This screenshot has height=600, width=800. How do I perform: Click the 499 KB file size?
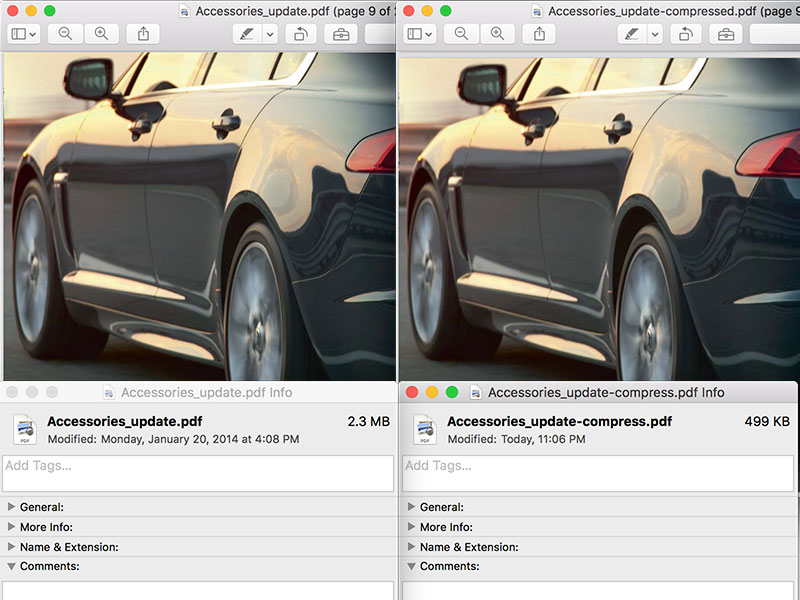767,421
